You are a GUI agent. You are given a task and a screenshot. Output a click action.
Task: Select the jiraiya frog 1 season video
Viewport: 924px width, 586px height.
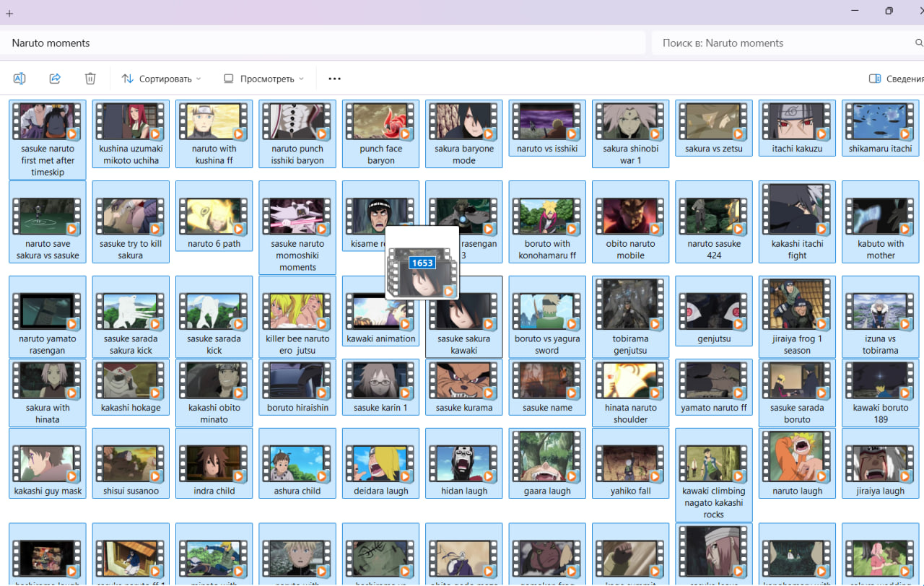point(798,317)
